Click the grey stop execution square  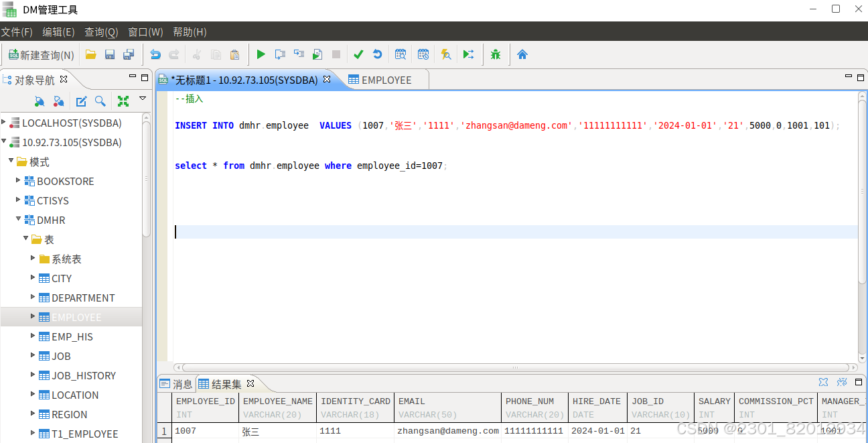[x=336, y=55]
